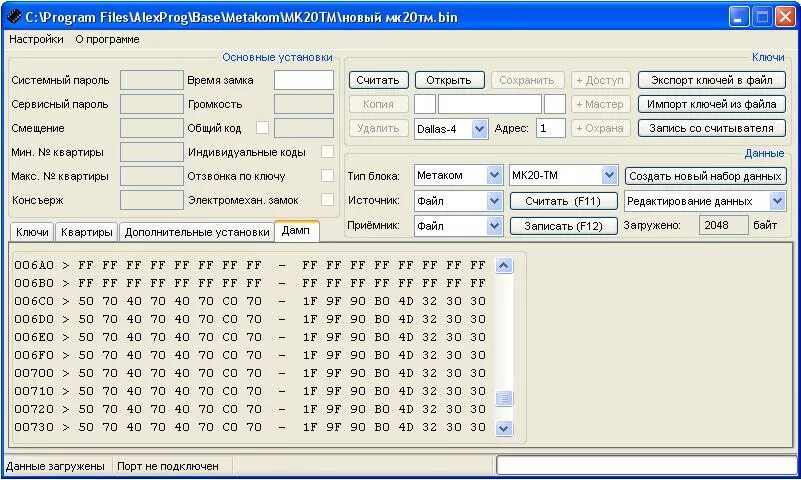
Task: Toggle Электромехан. замок checkbox
Action: point(327,200)
